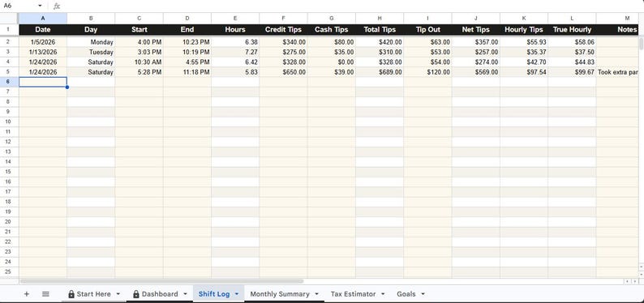This screenshot has height=303, width=644.
Task: Click the scroll-left arrow button
Action: 627,281
